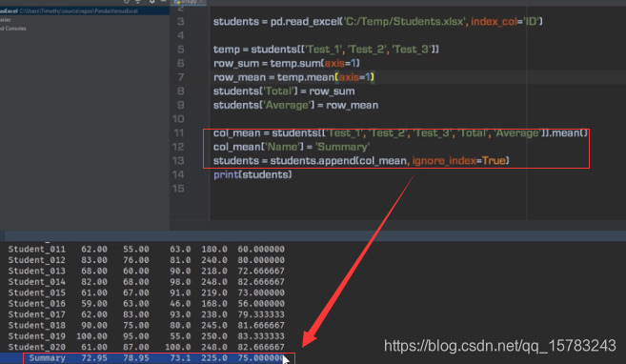This screenshot has width=626, height=364.
Task: Click gutter line number 11
Action: pos(178,133)
